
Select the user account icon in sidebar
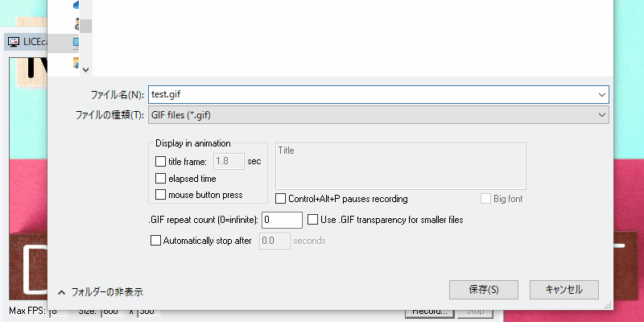[76, 24]
